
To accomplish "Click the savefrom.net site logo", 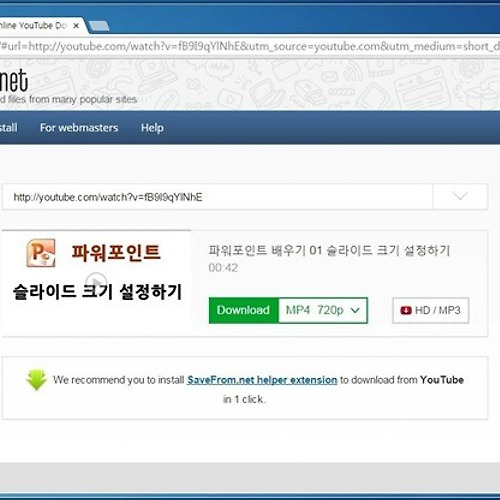I will [13, 80].
